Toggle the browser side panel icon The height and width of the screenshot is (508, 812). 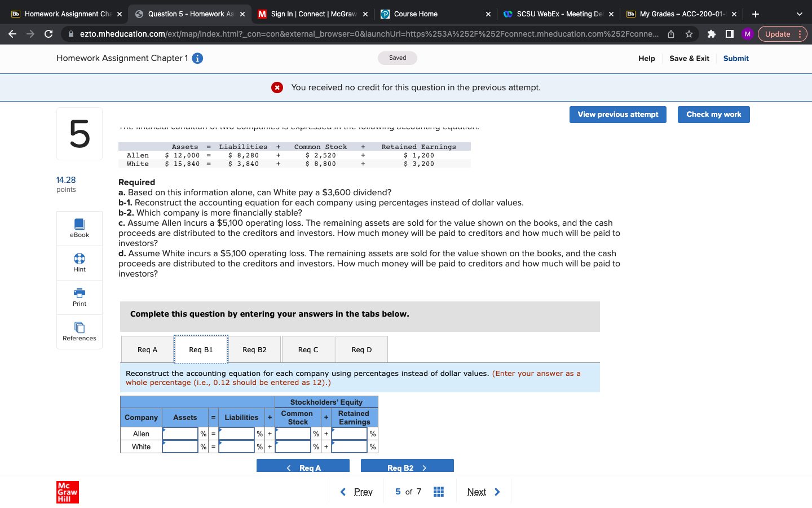pos(730,34)
